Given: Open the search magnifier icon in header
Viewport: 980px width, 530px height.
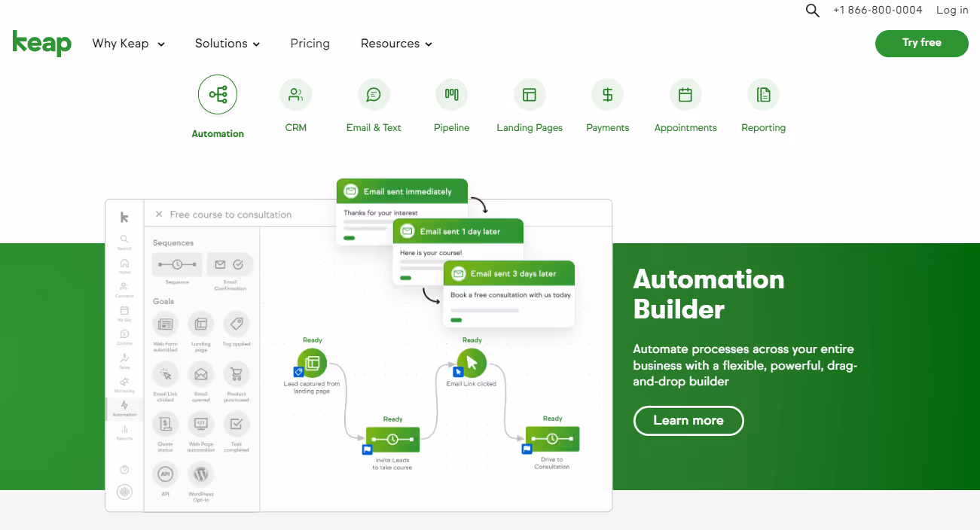Looking at the screenshot, I should click(812, 11).
